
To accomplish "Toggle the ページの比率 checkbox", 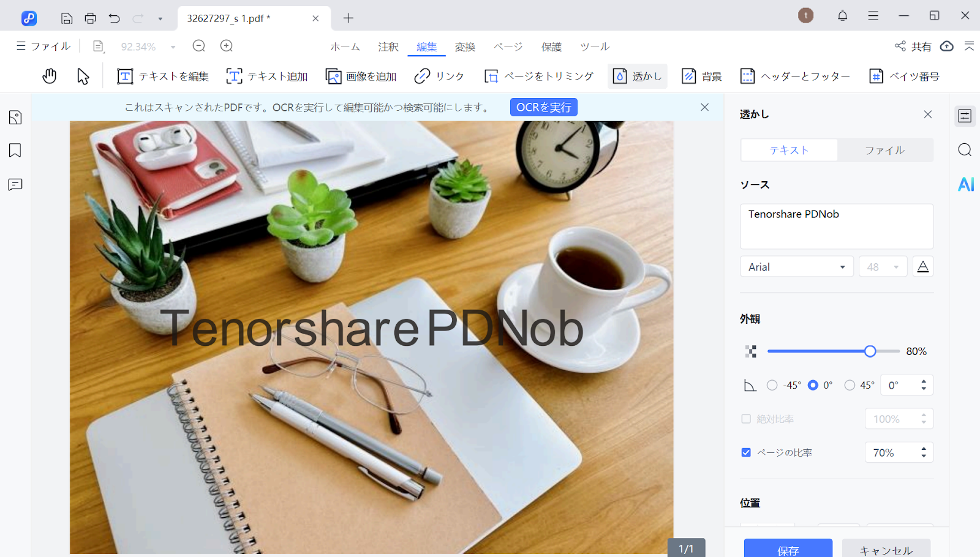I will coord(746,452).
